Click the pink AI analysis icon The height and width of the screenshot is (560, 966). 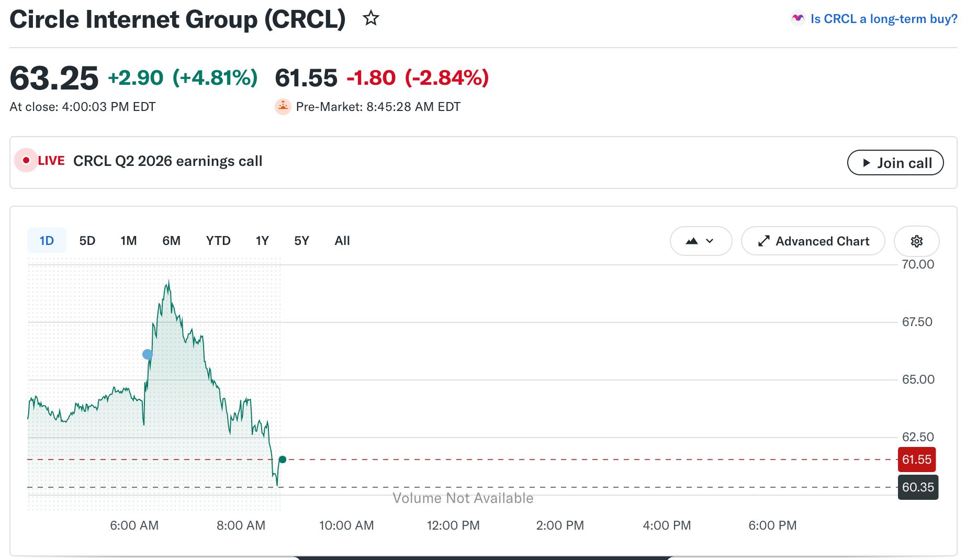coord(797,19)
